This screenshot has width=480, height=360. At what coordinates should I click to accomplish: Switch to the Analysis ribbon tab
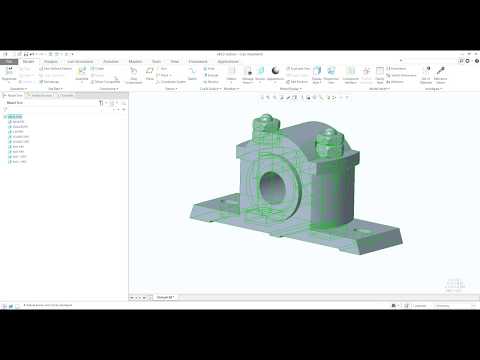coord(51,62)
